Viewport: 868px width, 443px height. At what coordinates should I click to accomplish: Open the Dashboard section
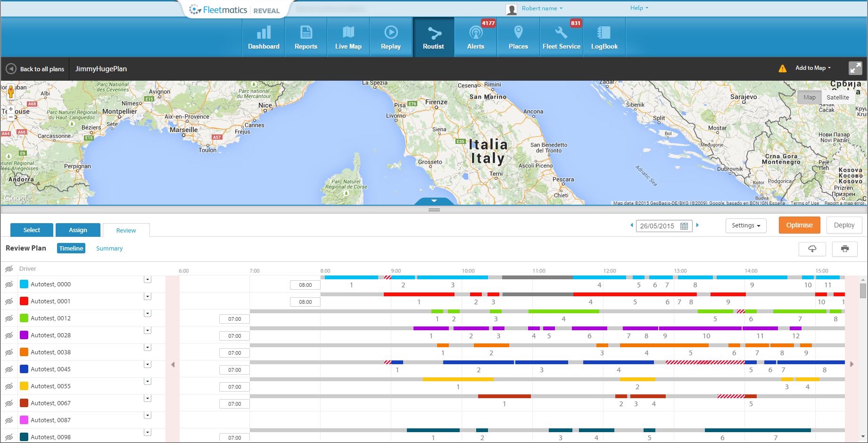click(264, 37)
